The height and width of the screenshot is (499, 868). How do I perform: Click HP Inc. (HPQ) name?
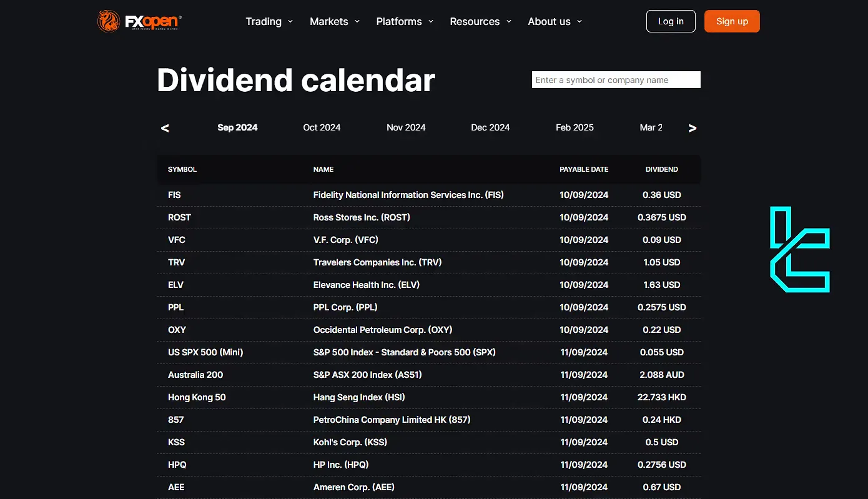(x=341, y=465)
